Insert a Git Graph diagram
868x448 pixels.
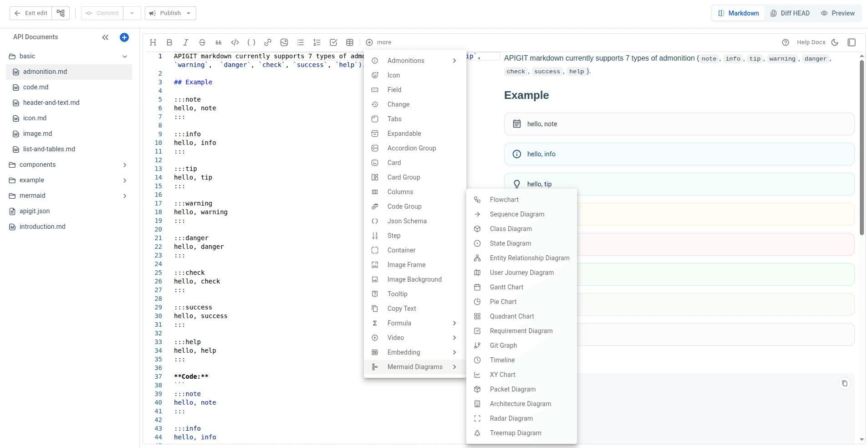(x=521, y=345)
